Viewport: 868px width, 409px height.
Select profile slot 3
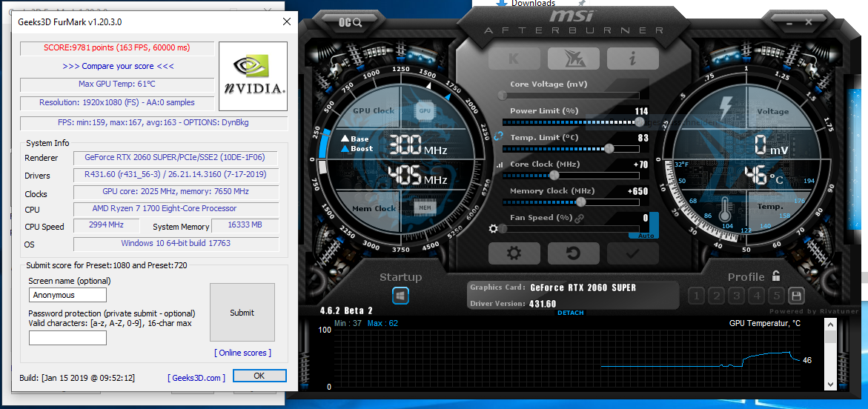pos(736,296)
